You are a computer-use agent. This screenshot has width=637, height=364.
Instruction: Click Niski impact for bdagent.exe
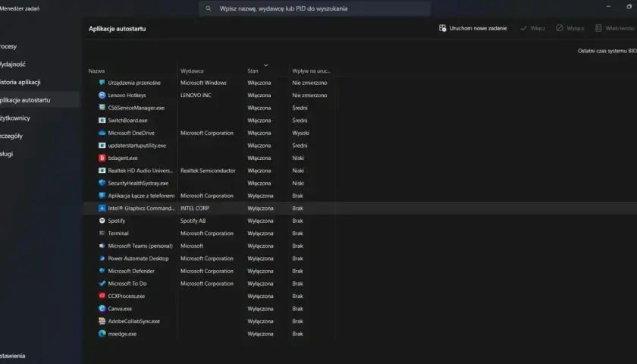click(298, 158)
